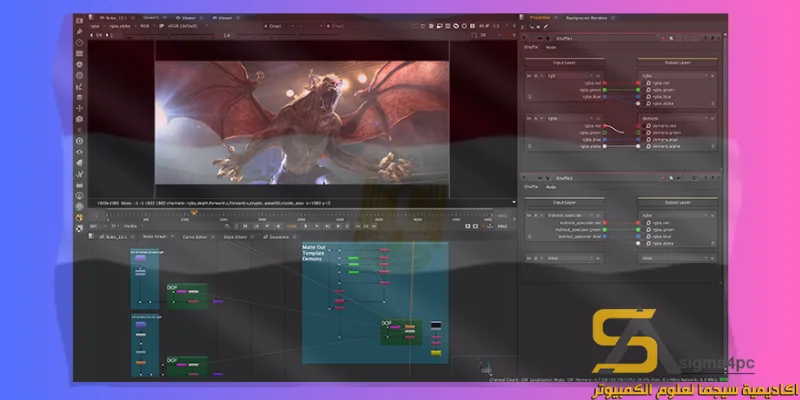Open the Channel nodes toolbar menu
Image resolution: width=800 pixels, height=400 pixels.
coord(80,54)
